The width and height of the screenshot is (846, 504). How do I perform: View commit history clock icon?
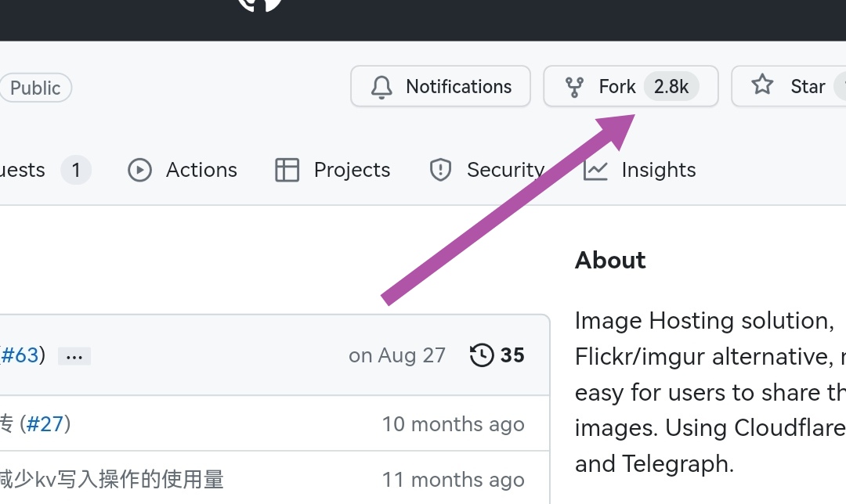(482, 355)
